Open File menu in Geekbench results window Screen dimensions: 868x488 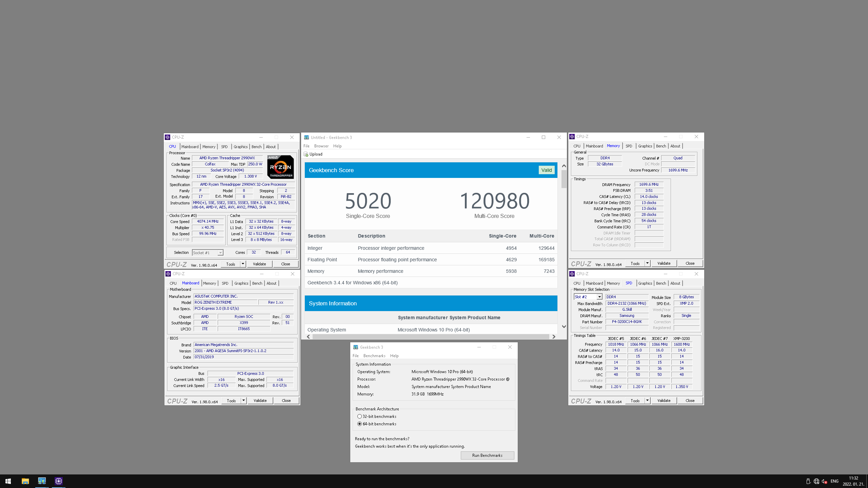307,146
